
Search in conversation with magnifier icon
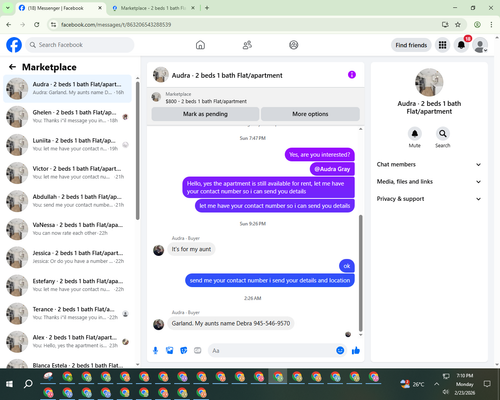tap(443, 134)
